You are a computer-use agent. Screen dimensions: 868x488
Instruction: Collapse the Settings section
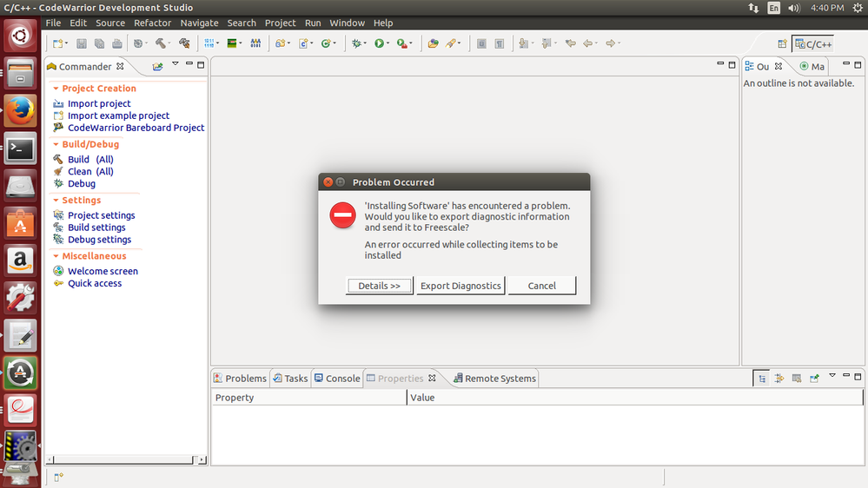[56, 201]
